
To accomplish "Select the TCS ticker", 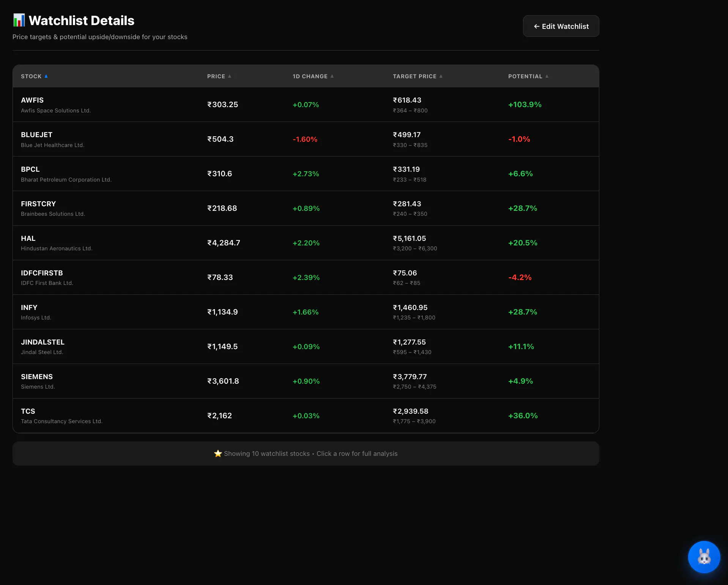I will point(28,411).
